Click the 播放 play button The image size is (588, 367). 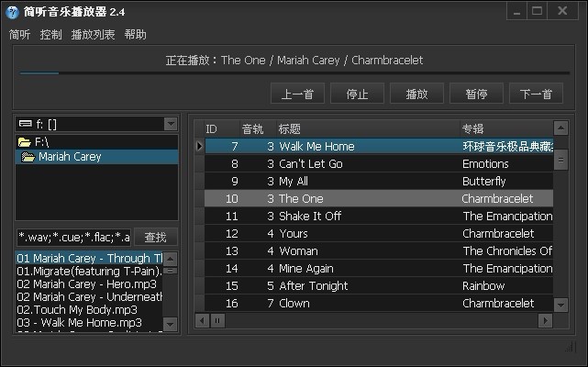point(417,94)
